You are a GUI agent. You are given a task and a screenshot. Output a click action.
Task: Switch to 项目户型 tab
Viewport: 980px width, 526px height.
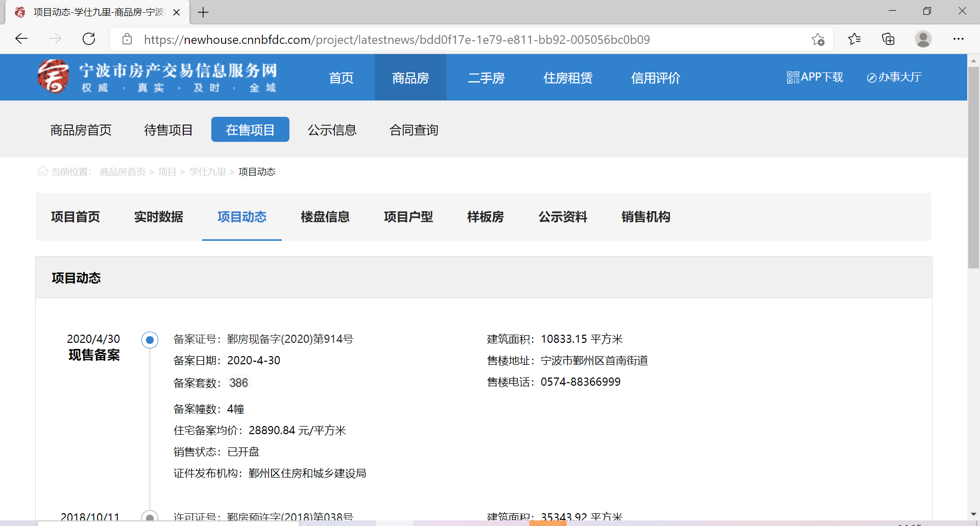(x=408, y=217)
